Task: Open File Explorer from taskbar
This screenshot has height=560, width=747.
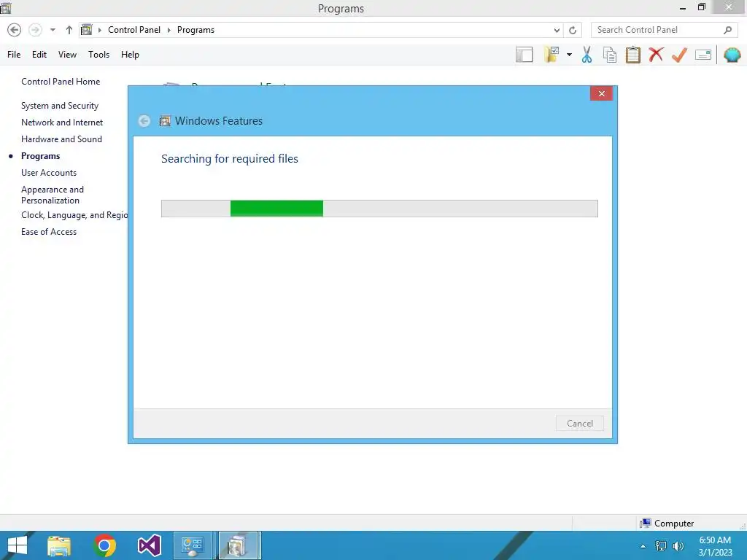Action: point(59,545)
